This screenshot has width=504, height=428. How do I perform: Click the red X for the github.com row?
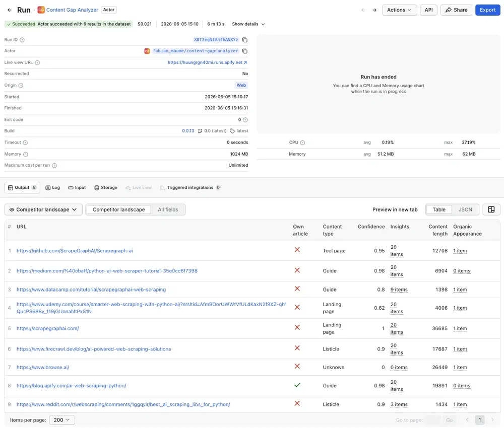(297, 250)
